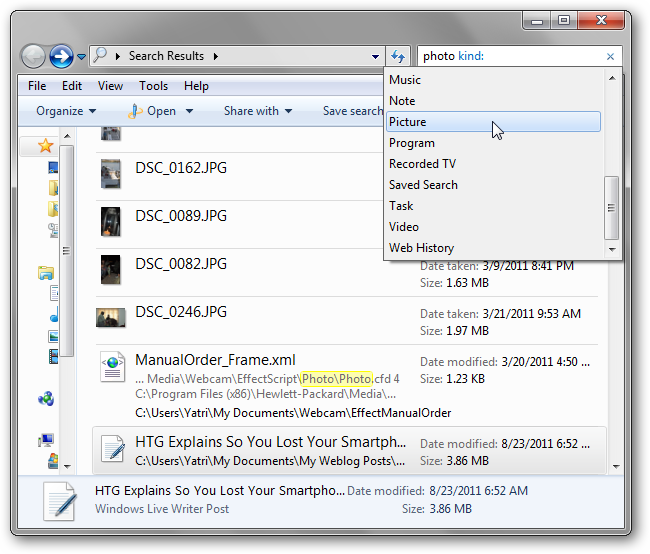Viewport: 650px width, 554px height.
Task: Choose Video from the kind list
Action: 493,227
